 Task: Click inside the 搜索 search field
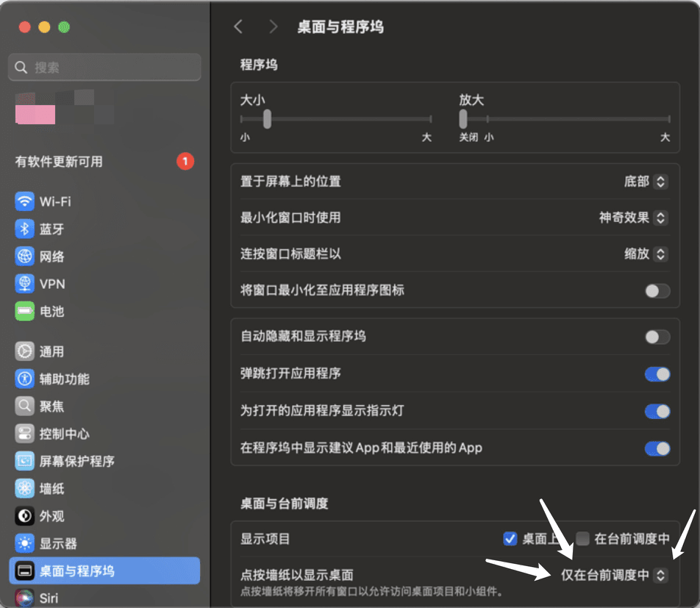pos(104,67)
